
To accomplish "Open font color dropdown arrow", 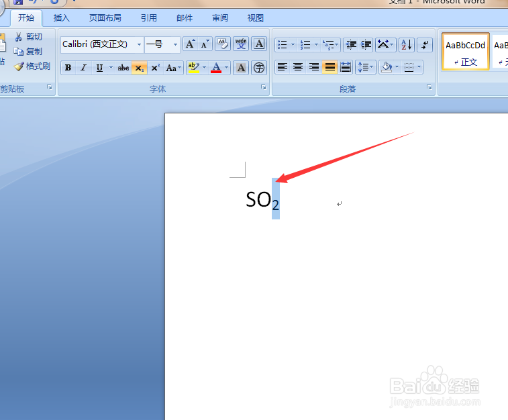I will 227,68.
